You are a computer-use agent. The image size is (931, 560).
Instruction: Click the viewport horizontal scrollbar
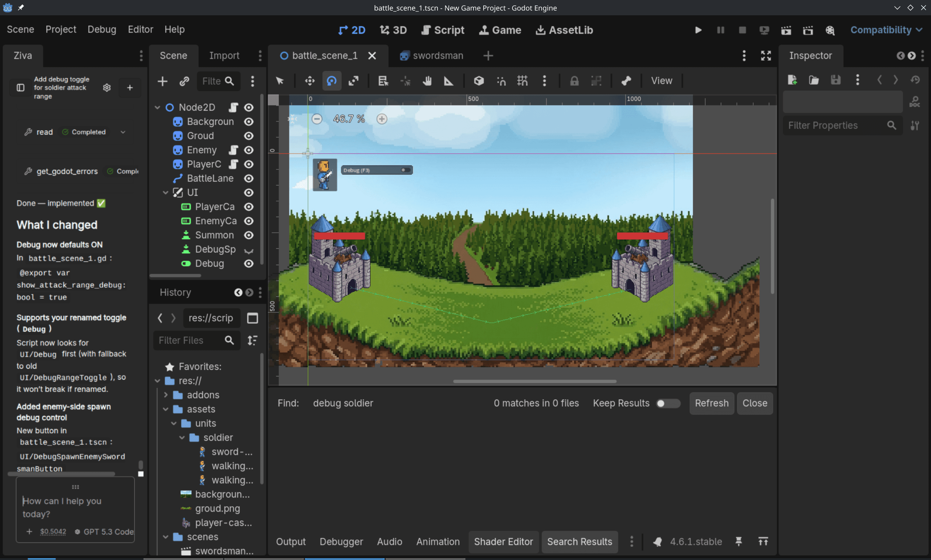[535, 381]
